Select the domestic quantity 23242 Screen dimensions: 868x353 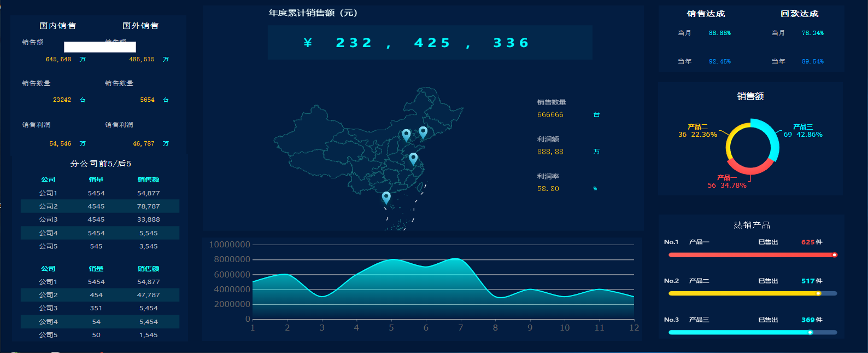click(x=62, y=100)
